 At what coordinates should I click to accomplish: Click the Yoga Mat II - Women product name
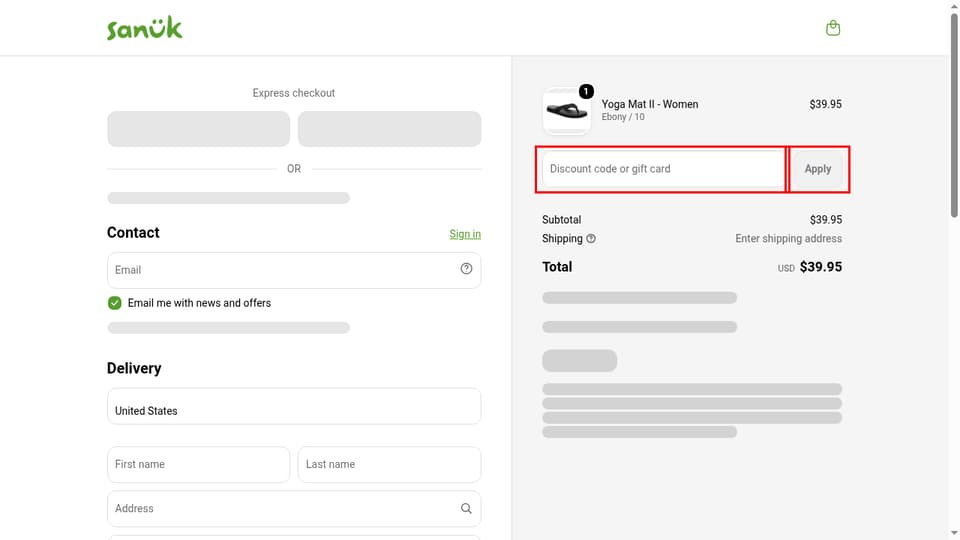coord(650,104)
